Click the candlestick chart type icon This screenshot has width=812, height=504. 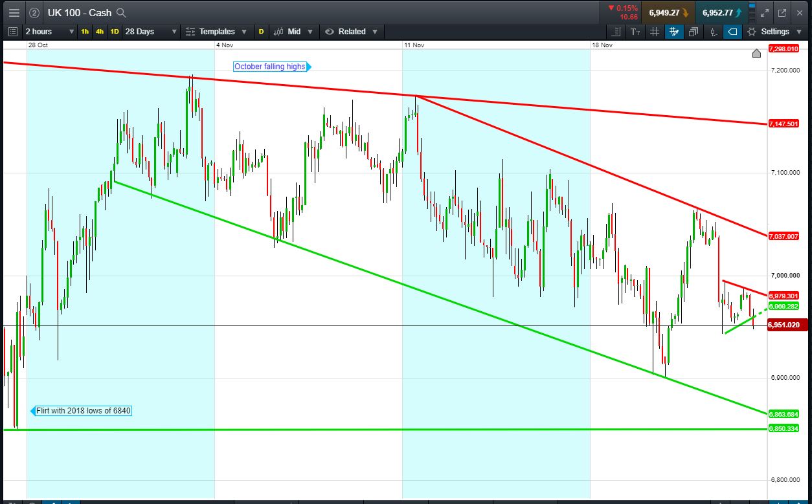click(279, 31)
